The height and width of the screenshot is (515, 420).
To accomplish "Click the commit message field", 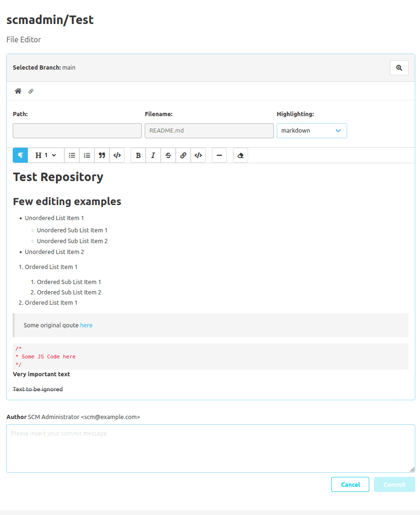I will [210, 447].
